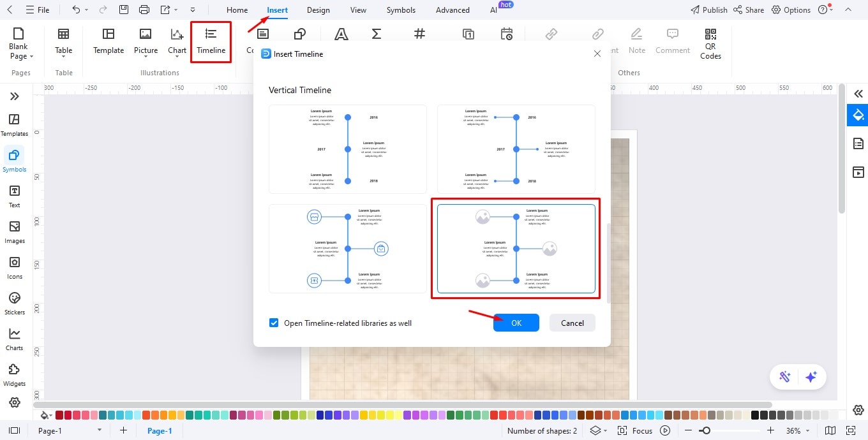This screenshot has height=440, width=868.
Task: Open the Charts sidebar panel
Action: click(15, 339)
